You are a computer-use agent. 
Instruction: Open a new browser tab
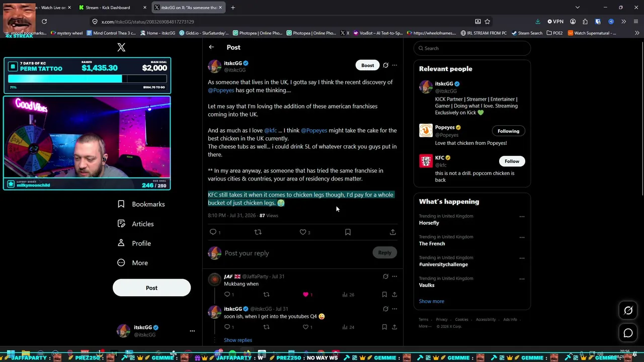[232, 8]
